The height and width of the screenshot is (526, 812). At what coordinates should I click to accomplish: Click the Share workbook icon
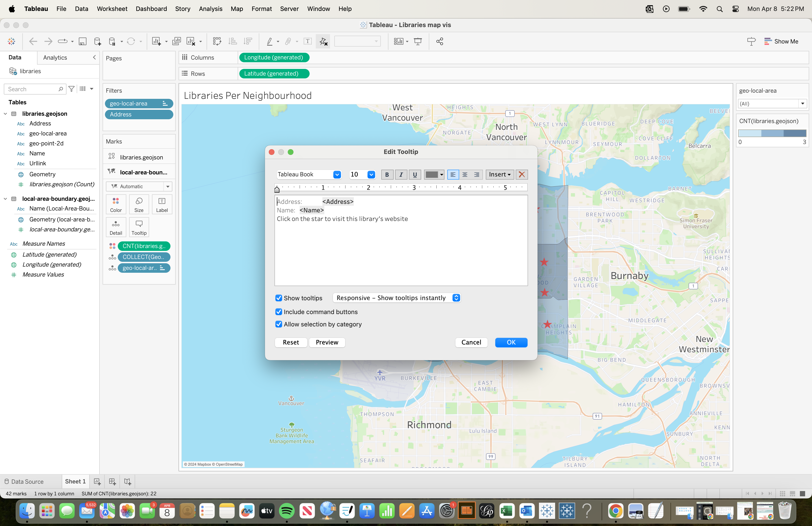(x=439, y=41)
